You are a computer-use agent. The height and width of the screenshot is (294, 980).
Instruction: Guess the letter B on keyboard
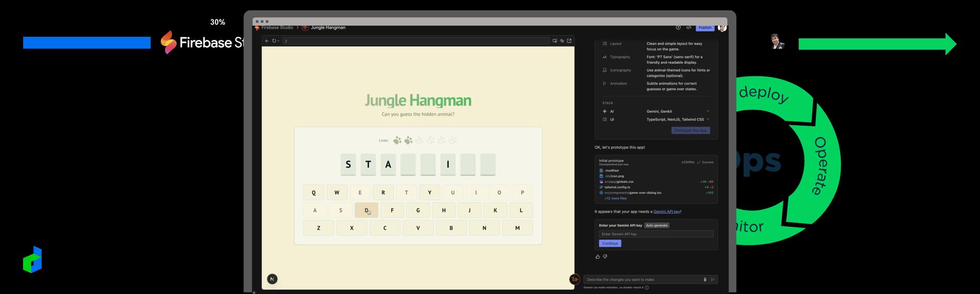[451, 228]
